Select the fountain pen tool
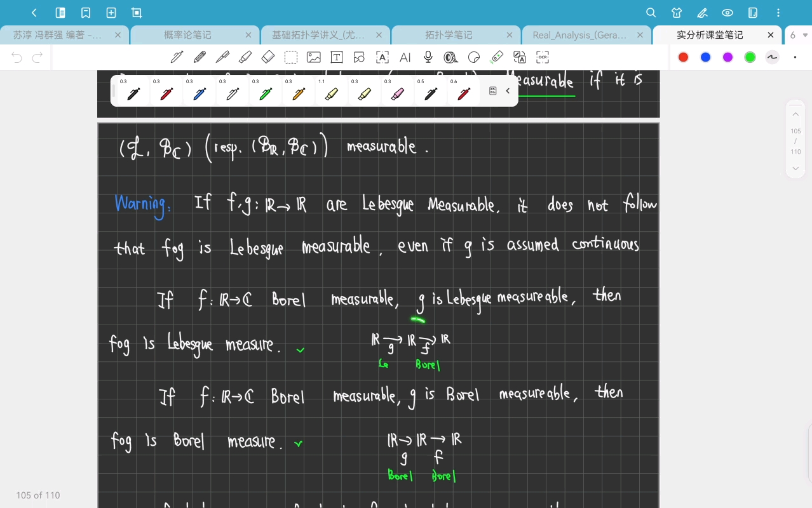This screenshot has width=812, height=508. tap(177, 57)
